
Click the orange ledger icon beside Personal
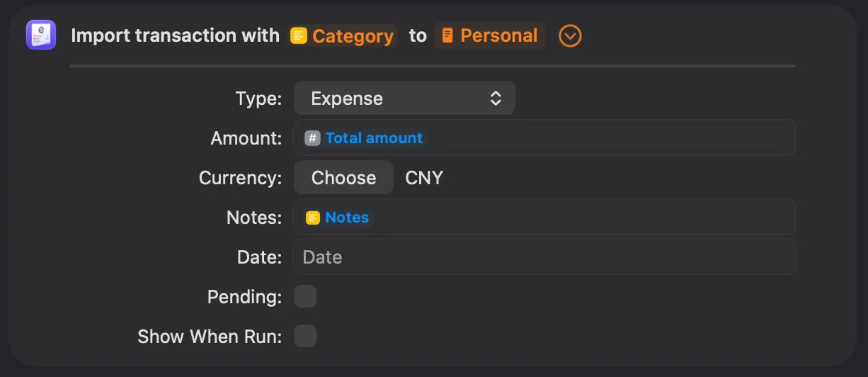point(447,35)
